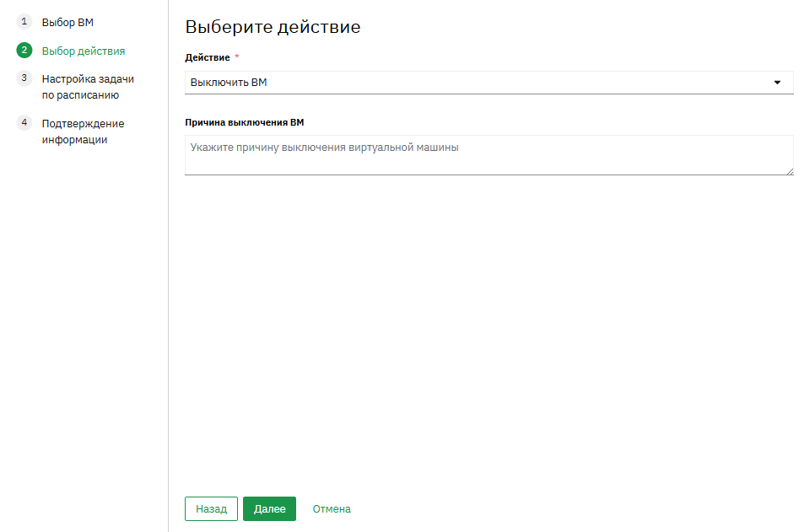The image size is (810, 532).
Task: Open the Действие dropdown showing Выключить ВМ
Action: click(x=489, y=83)
